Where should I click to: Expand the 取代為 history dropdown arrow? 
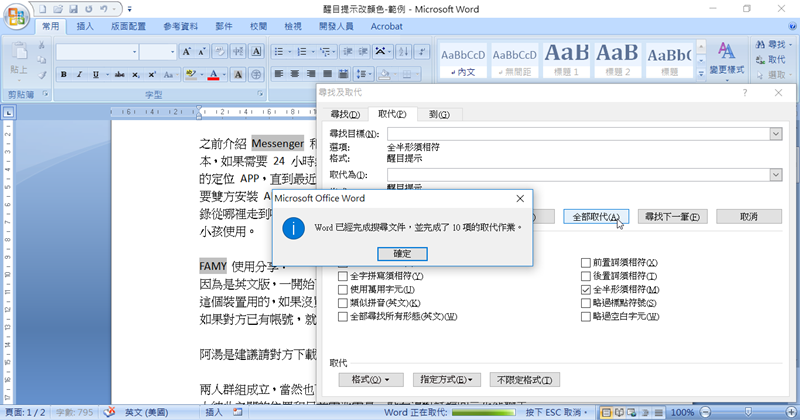[x=776, y=175]
